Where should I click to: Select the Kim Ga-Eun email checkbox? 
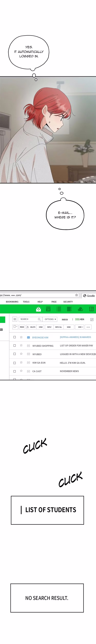(x=14, y=363)
